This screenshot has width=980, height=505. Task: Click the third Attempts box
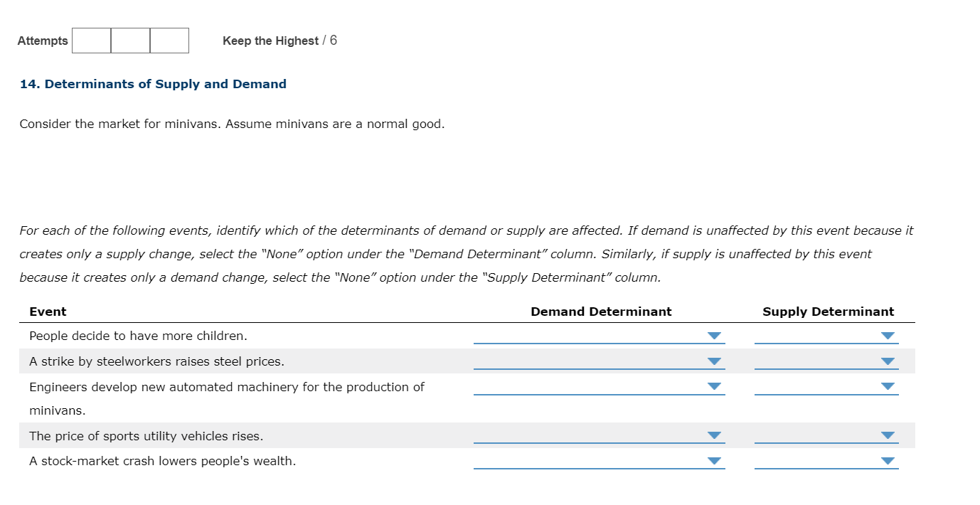pyautogui.click(x=169, y=41)
